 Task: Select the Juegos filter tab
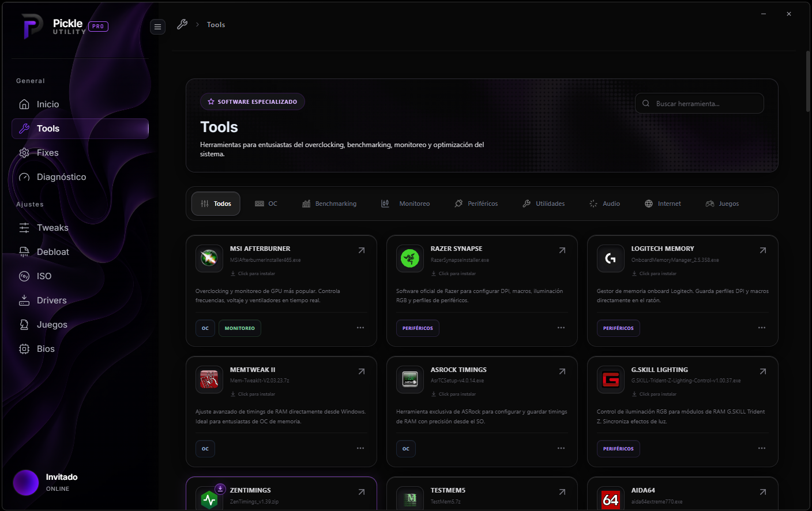[x=723, y=204]
